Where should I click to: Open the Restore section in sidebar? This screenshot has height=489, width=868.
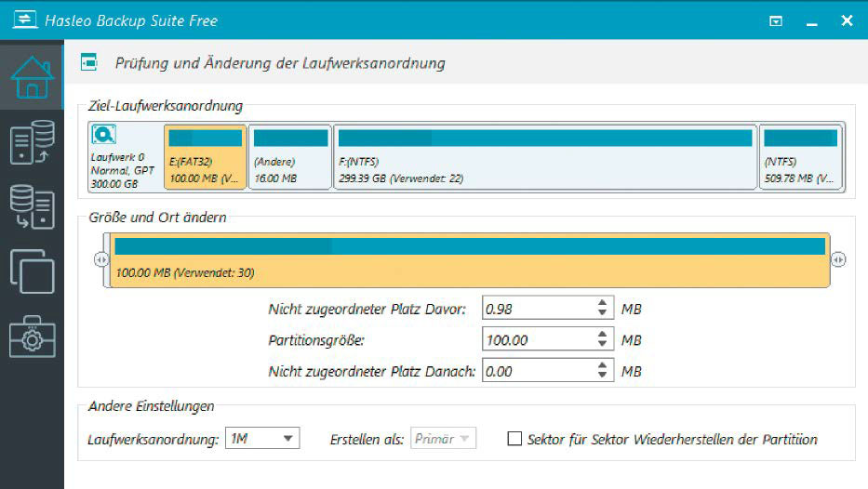(x=33, y=207)
